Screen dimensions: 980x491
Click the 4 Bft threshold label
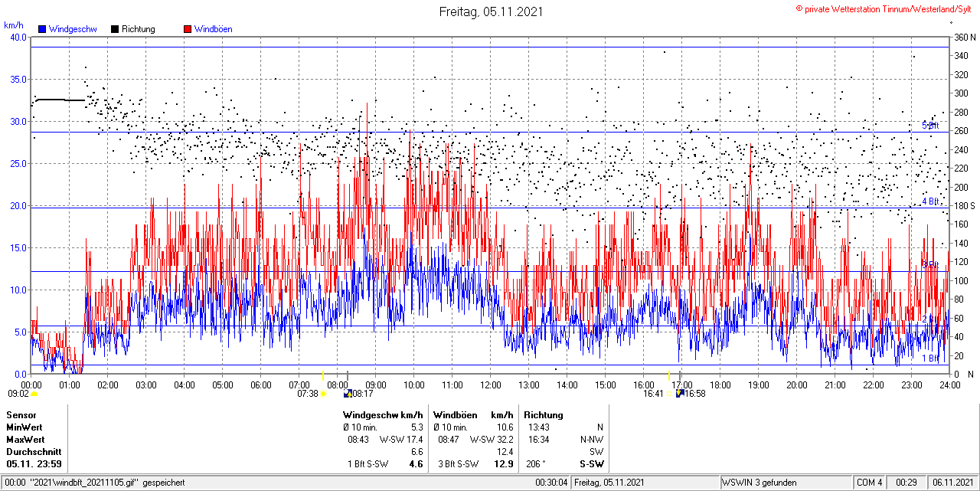click(930, 201)
